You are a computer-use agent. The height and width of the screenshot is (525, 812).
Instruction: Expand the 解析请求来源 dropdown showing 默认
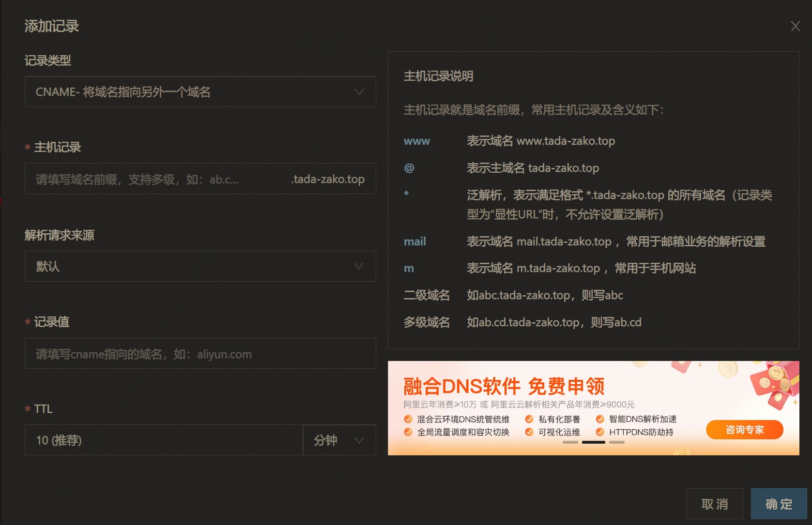pyautogui.click(x=200, y=266)
